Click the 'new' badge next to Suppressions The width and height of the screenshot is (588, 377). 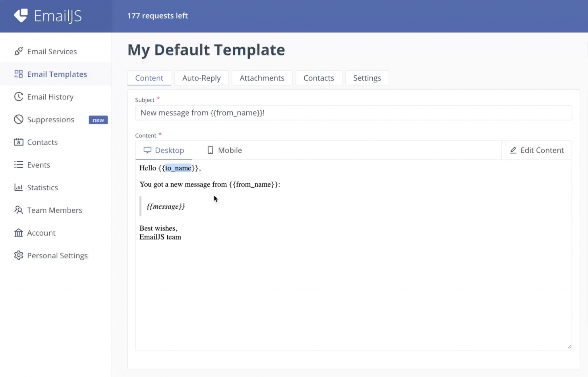click(98, 120)
